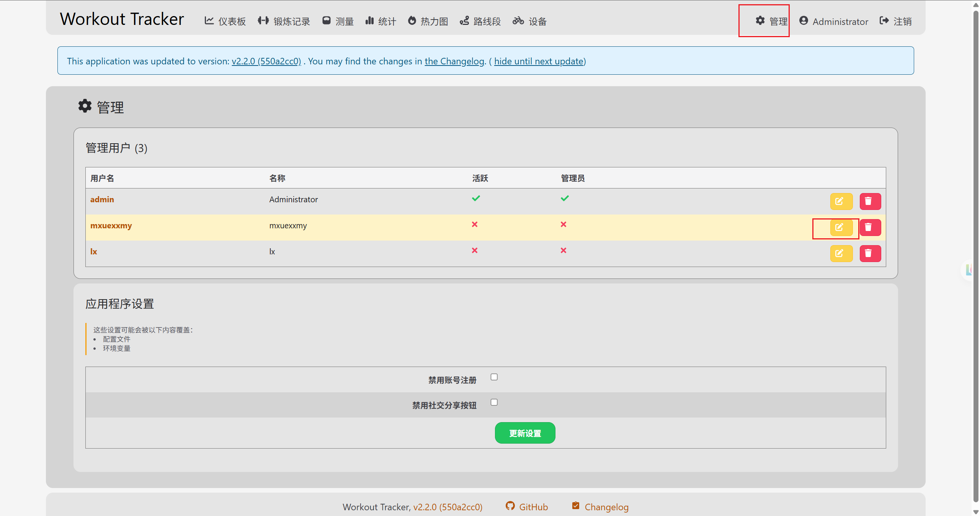Edit the lx user with pencil icon
The image size is (980, 516).
[x=841, y=253]
